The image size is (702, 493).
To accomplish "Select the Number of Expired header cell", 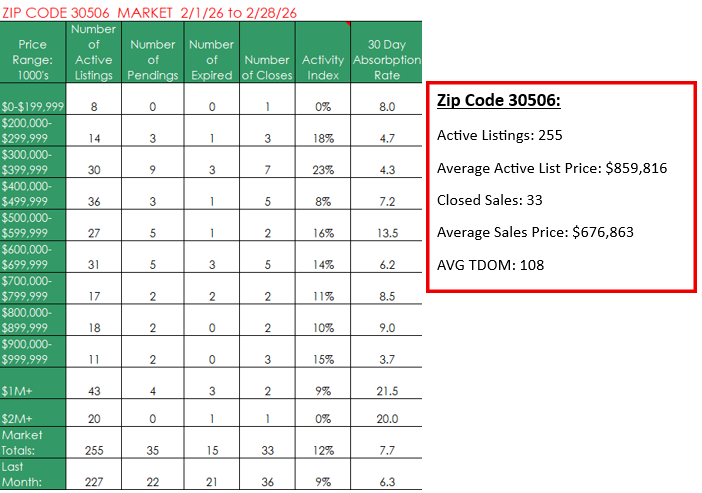I will click(x=211, y=59).
